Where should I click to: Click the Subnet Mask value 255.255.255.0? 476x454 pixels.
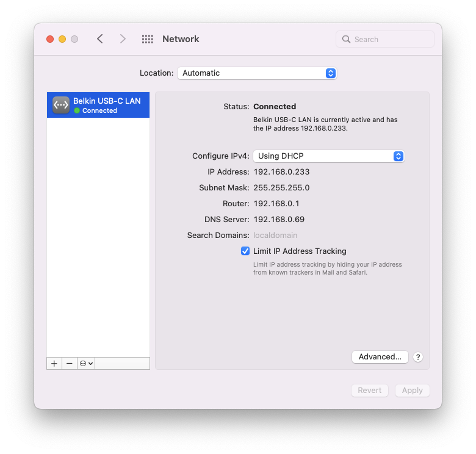[281, 187]
